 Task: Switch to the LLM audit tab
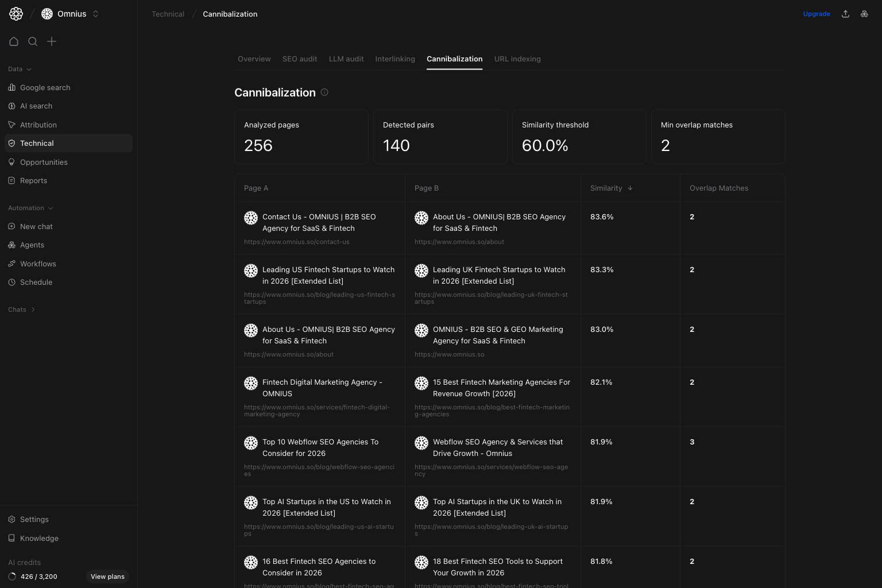tap(346, 59)
